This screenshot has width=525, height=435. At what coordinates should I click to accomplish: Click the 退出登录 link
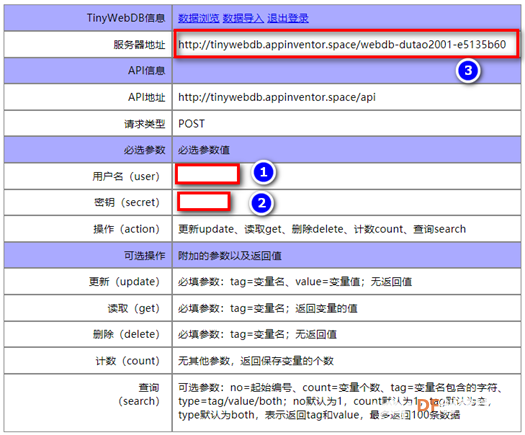coord(288,18)
